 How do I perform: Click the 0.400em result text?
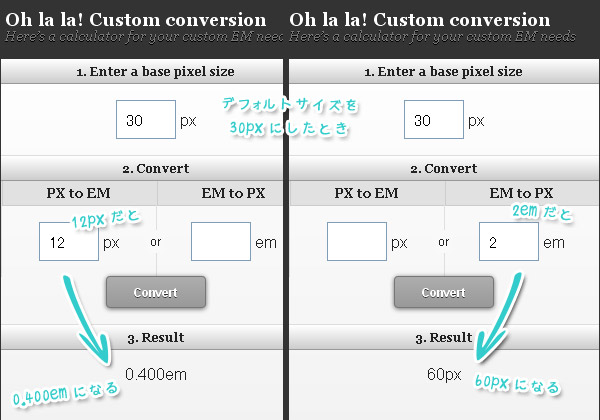(156, 374)
